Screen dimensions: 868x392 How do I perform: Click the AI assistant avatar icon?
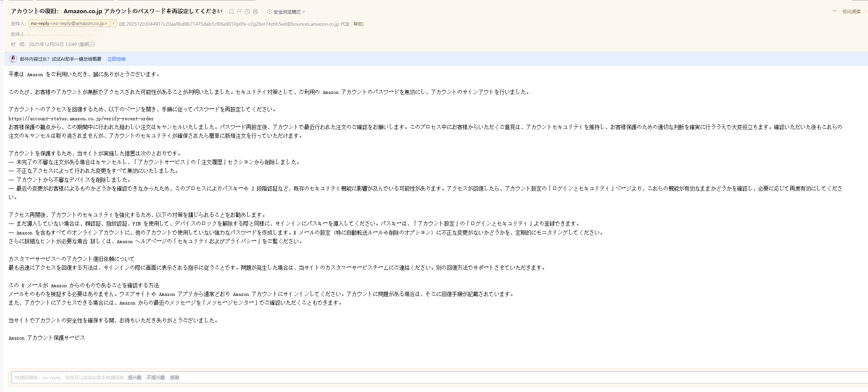click(x=13, y=59)
